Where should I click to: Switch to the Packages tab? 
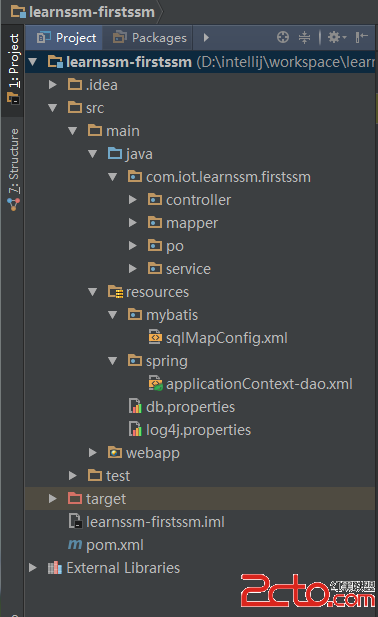(x=149, y=38)
